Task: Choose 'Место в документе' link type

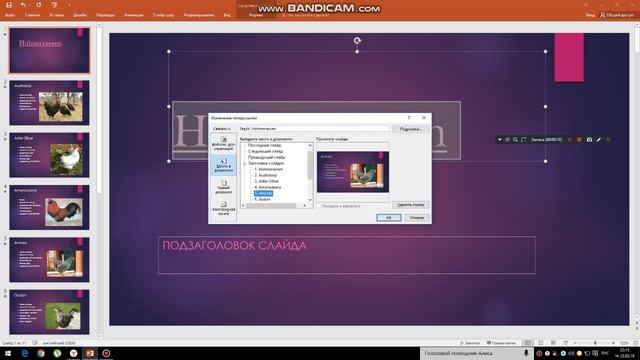Action: tap(223, 165)
